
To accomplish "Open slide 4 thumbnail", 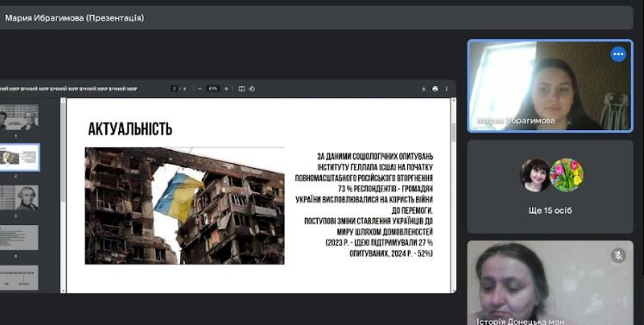I will click(19, 237).
